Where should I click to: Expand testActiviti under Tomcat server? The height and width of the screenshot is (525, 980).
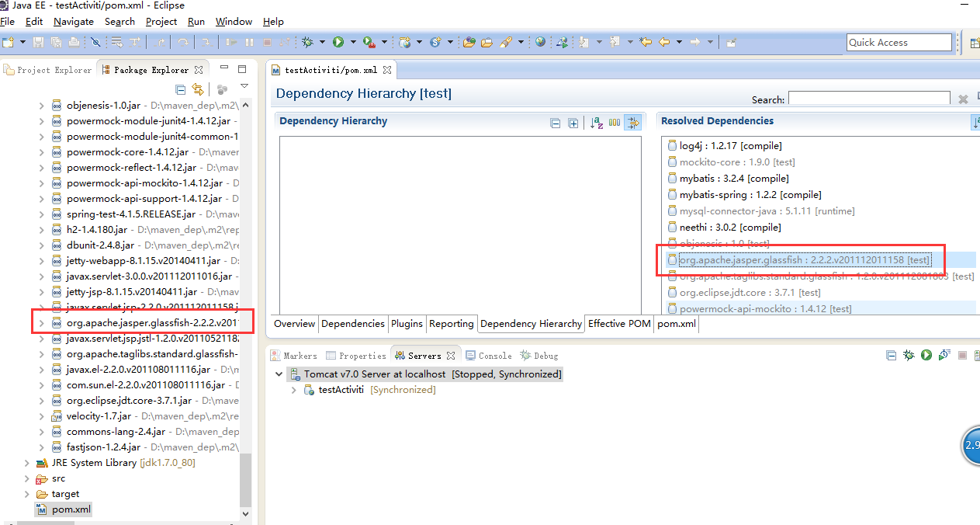point(294,390)
